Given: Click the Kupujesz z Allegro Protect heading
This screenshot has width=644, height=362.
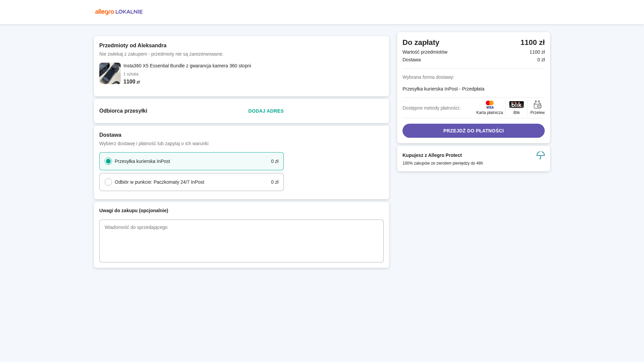Looking at the screenshot, I should 432,155.
